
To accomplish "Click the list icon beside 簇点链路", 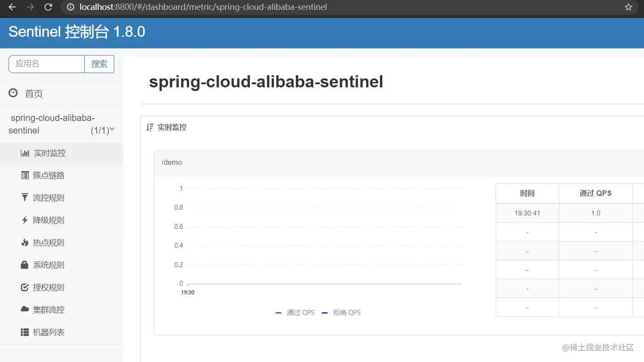I will point(25,176).
